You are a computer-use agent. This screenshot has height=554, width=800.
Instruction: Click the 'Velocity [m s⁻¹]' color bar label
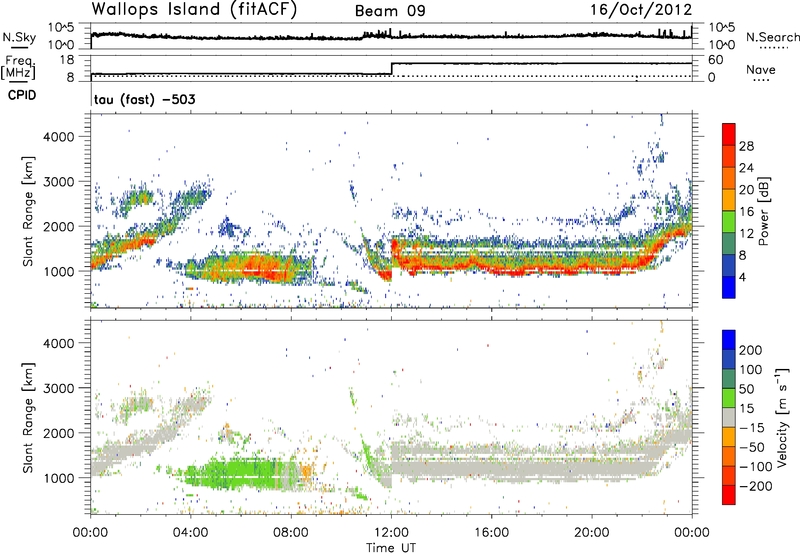pos(782,417)
